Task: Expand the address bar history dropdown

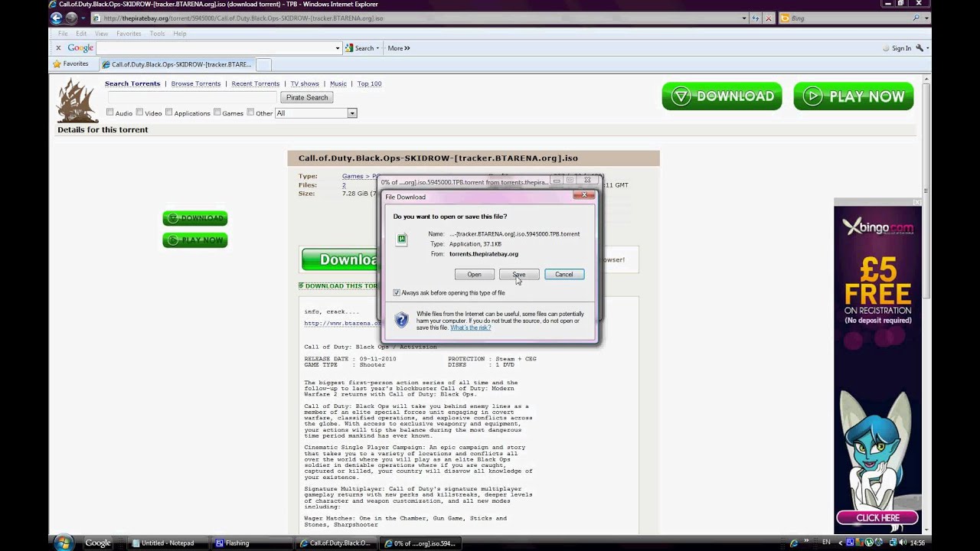Action: point(743,18)
